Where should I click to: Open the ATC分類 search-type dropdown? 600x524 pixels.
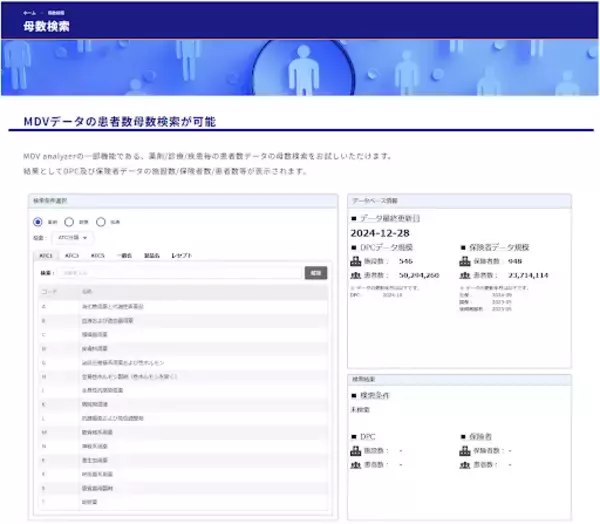pyautogui.click(x=73, y=238)
